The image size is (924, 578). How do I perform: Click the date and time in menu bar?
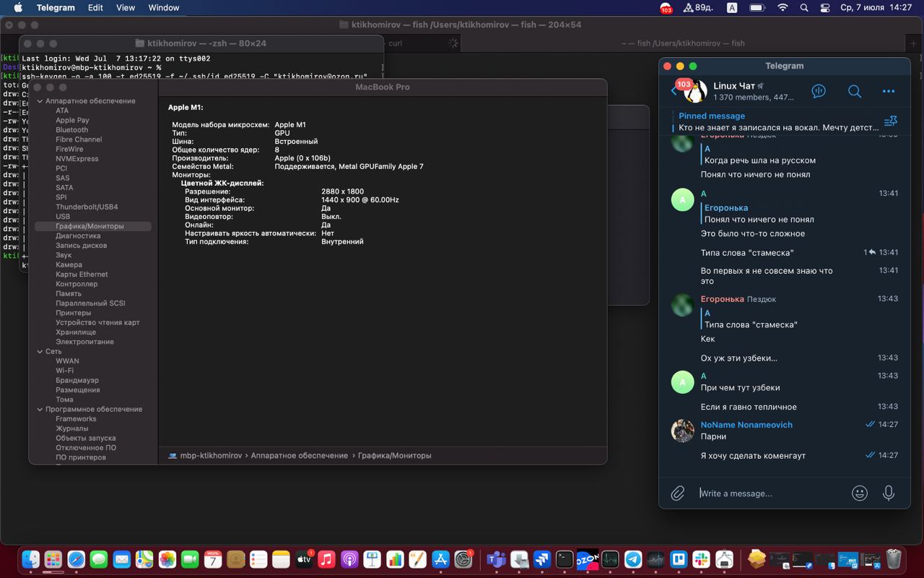[x=876, y=8]
